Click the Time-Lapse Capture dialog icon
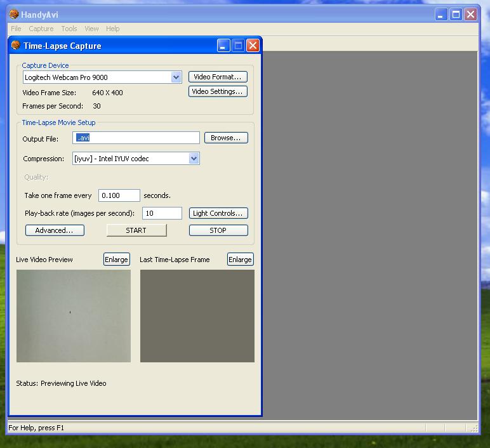 [x=16, y=45]
